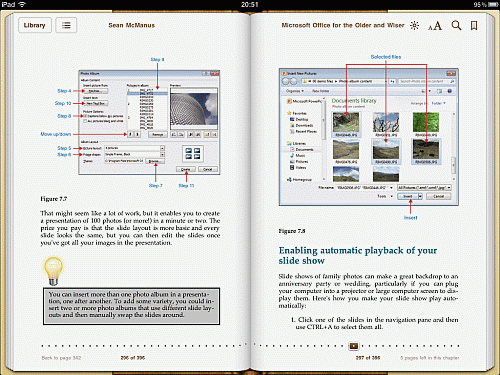Follow the Back to page 342 link
Screen dimensions: 500x375
(x=61, y=358)
